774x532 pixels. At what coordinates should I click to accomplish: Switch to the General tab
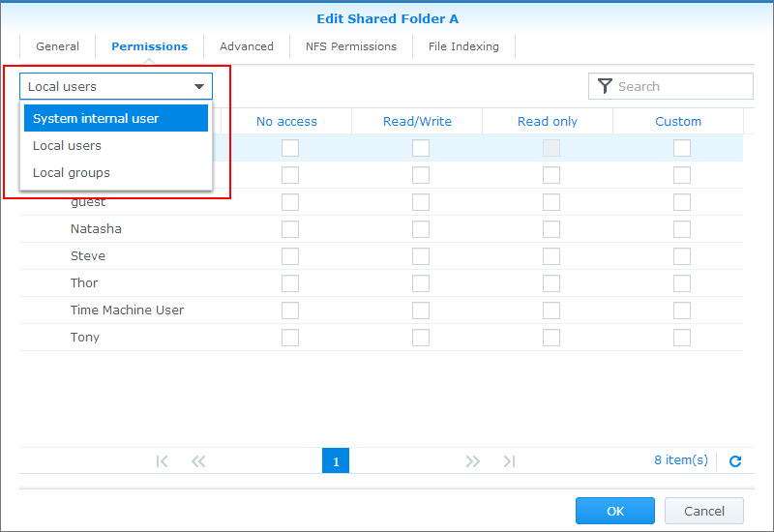(x=57, y=46)
